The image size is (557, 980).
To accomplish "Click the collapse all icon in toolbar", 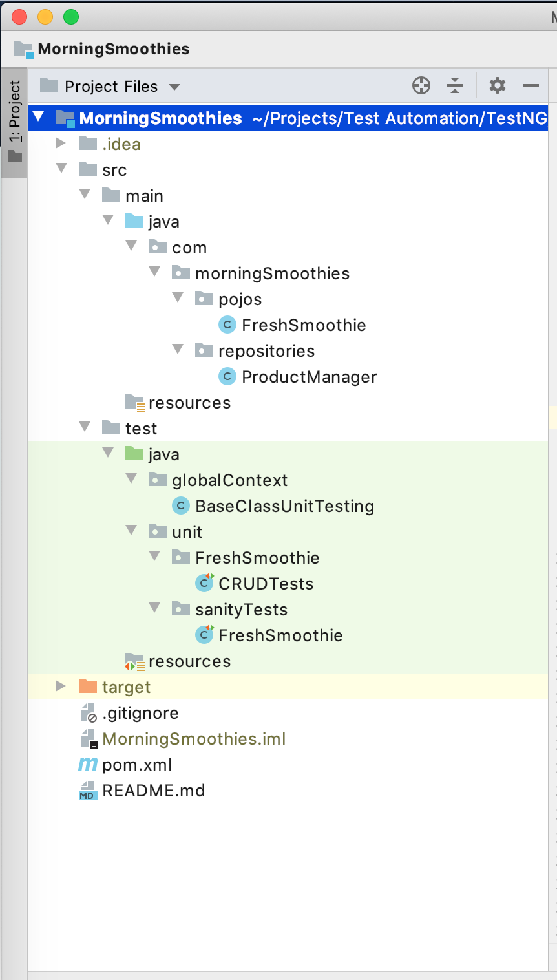I will pyautogui.click(x=455, y=85).
